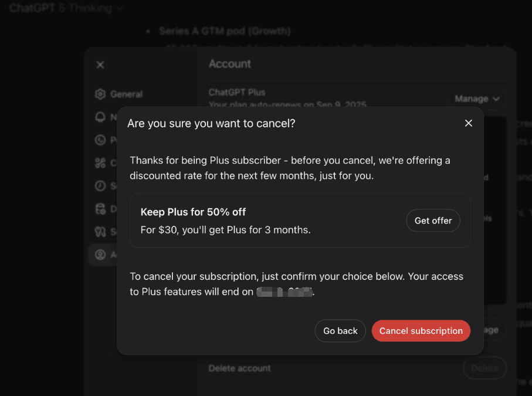This screenshot has height=396, width=532.
Task: Open Security via the key icon
Action: tap(100, 231)
